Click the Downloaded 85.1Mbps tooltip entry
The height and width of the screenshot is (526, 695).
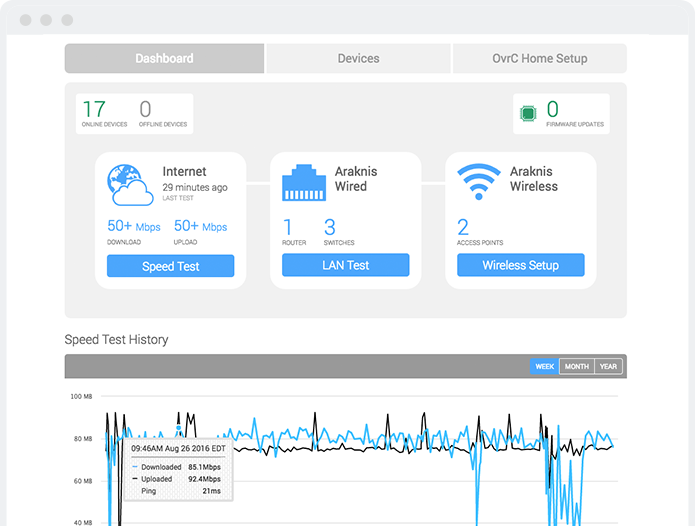176,467
